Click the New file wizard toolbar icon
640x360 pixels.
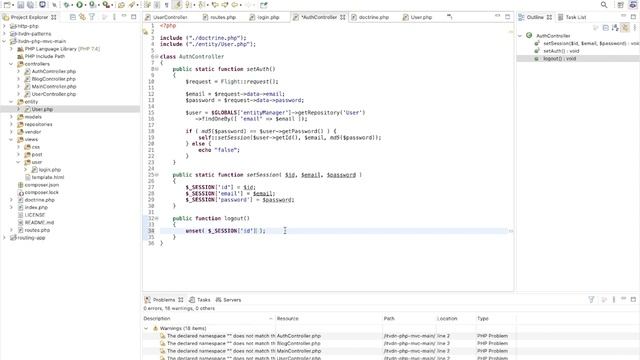pyautogui.click(x=7, y=5)
